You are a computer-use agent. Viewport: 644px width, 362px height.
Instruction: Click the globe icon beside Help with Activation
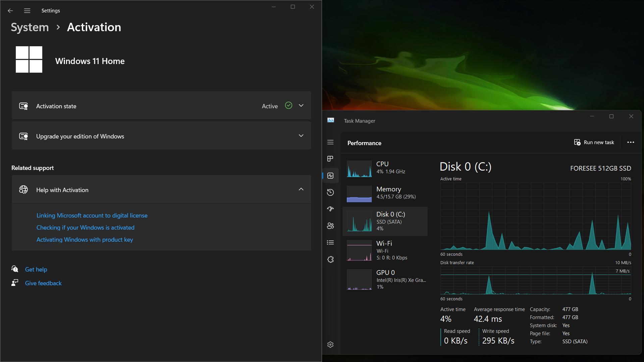(23, 190)
